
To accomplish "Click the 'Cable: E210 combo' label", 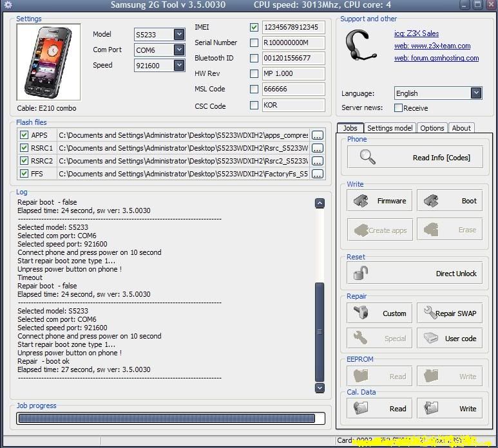I will click(46, 108).
